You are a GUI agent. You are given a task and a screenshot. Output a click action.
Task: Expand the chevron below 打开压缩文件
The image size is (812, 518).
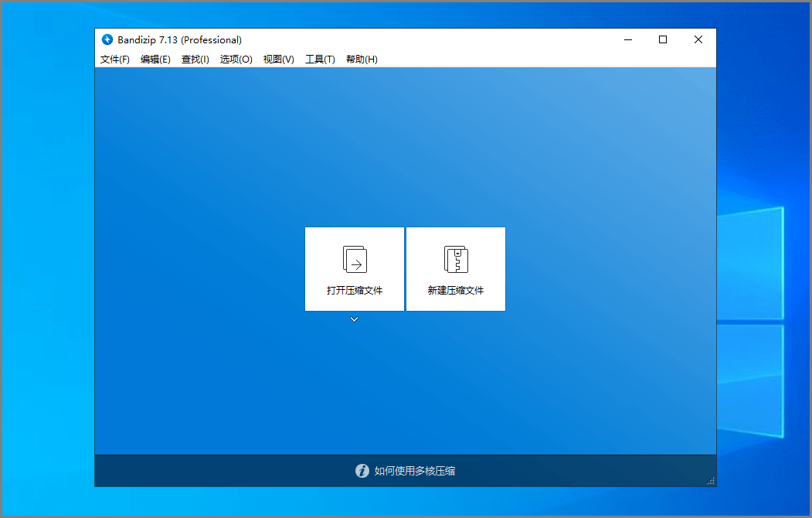pos(354,319)
